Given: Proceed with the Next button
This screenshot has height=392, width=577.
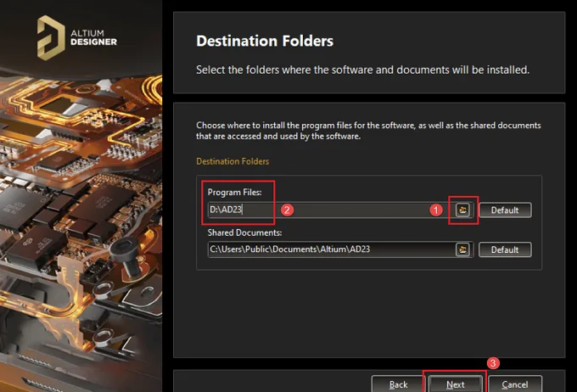Looking at the screenshot, I should [x=456, y=384].
